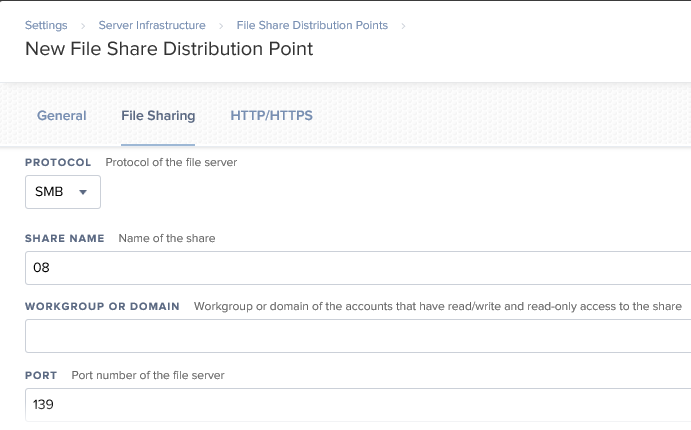691x430 pixels.
Task: Click chevron after File Share Distribution Points
Action: 403,26
